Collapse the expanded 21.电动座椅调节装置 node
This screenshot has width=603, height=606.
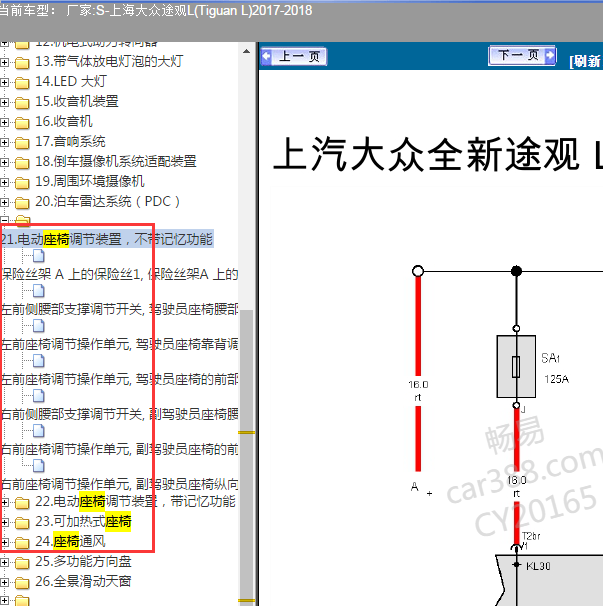(x=4, y=220)
